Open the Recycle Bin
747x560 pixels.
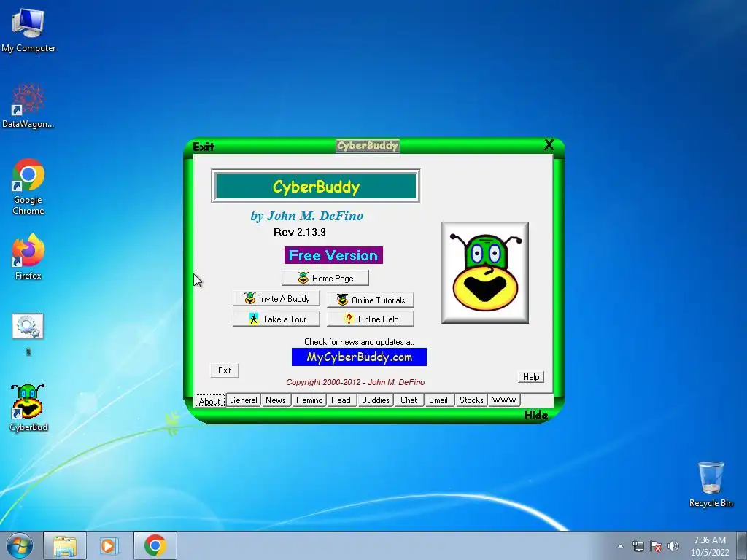(711, 484)
